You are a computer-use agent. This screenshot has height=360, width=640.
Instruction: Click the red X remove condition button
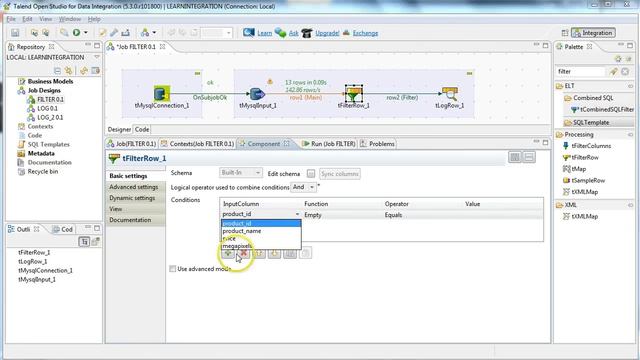tap(244, 253)
